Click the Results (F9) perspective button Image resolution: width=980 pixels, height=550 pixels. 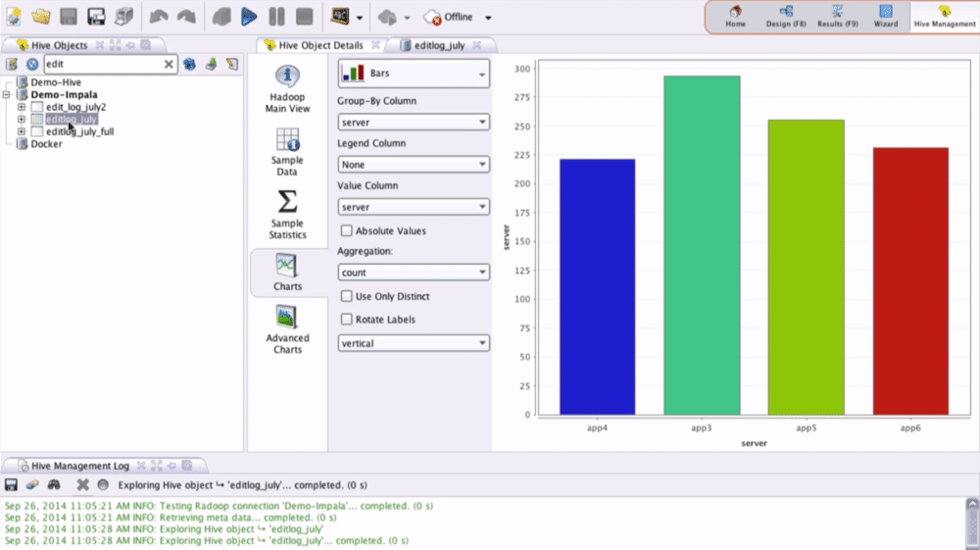838,17
